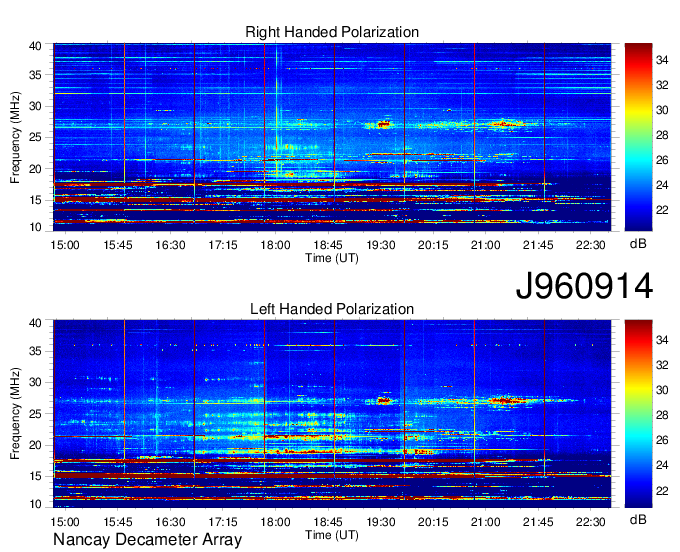This screenshot has height=552, width=680.
Task: Click the "18:00" tick on top time axis
Action: click(275, 245)
